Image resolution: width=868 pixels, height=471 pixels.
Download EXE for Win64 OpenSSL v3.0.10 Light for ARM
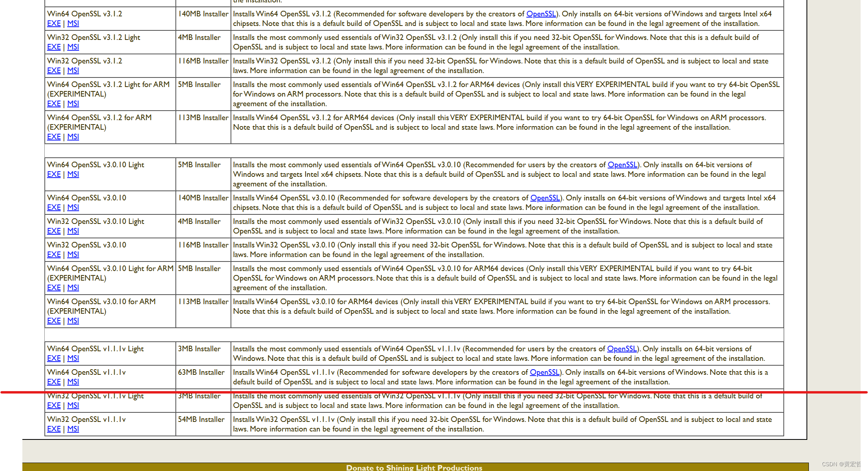point(54,288)
